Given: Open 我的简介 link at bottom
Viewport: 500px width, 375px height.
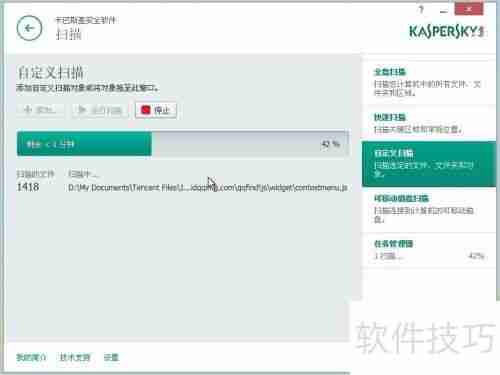Looking at the screenshot, I should tap(31, 358).
